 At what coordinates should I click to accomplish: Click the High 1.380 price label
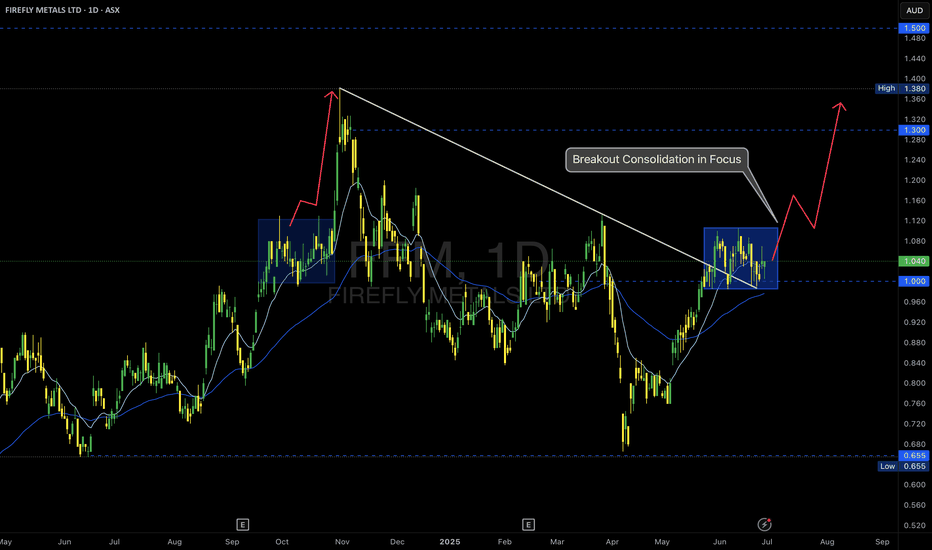coord(902,88)
